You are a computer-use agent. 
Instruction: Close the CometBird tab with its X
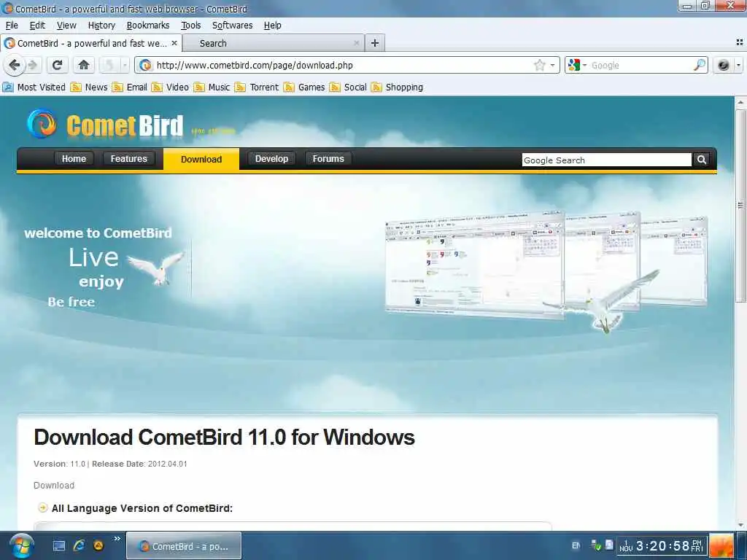174,43
